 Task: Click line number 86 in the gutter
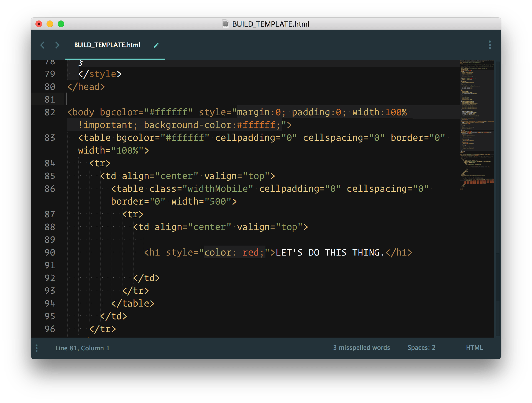(x=50, y=189)
